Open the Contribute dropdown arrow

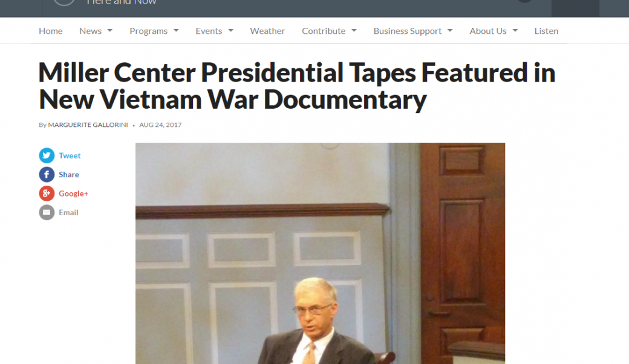point(354,31)
